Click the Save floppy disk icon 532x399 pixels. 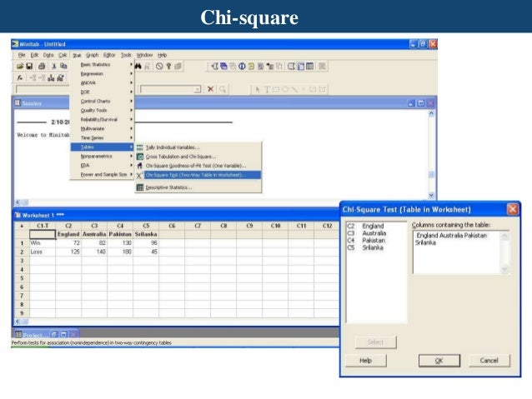pyautogui.click(x=29, y=66)
